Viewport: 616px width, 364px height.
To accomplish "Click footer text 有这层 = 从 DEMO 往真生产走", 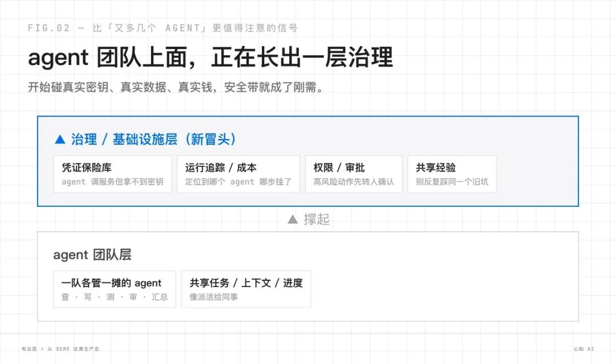I will coord(60,349).
